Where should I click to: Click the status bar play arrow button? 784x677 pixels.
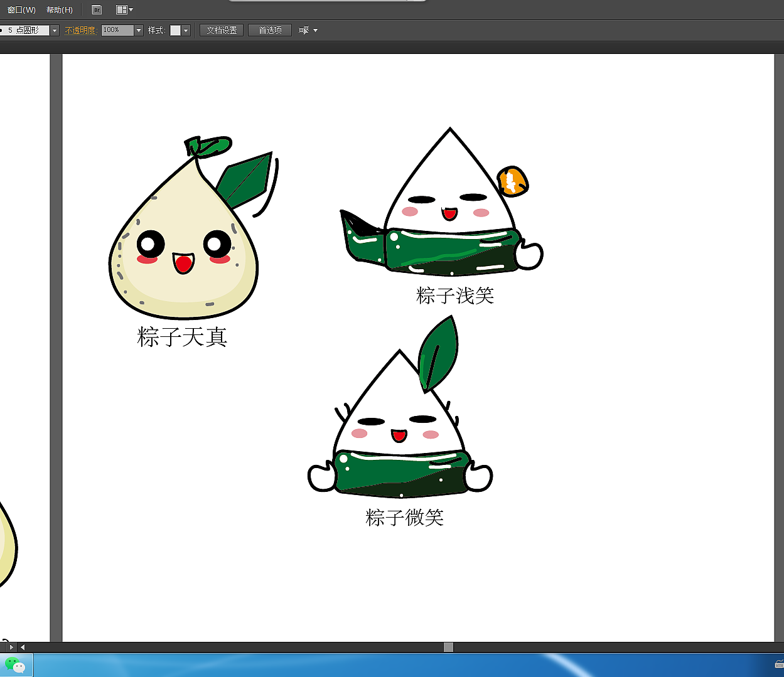11,647
